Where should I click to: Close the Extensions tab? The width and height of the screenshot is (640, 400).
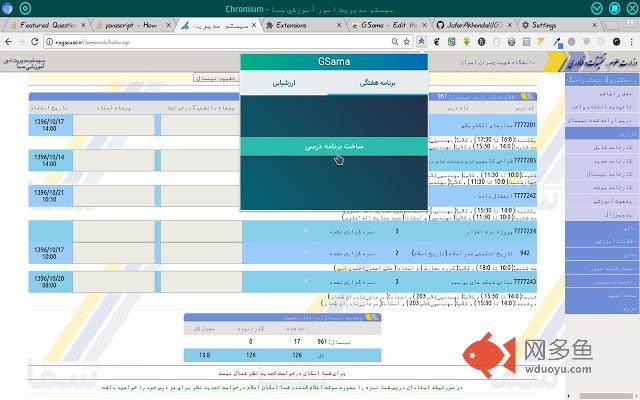tap(339, 25)
